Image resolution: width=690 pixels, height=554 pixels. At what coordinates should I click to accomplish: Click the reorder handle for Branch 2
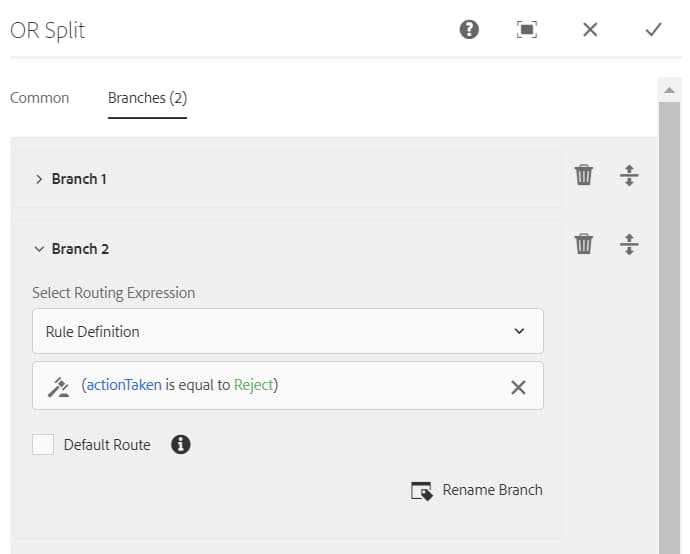[629, 244]
